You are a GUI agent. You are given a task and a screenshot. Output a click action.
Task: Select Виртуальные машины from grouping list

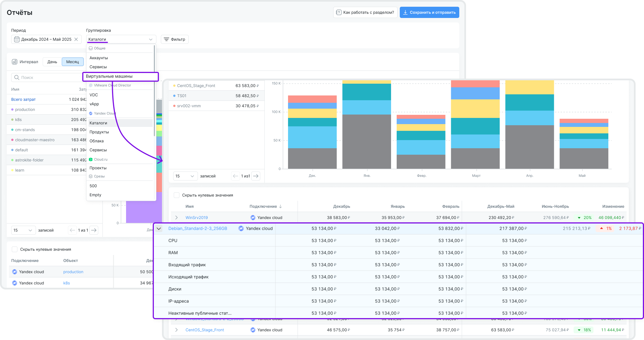point(109,76)
